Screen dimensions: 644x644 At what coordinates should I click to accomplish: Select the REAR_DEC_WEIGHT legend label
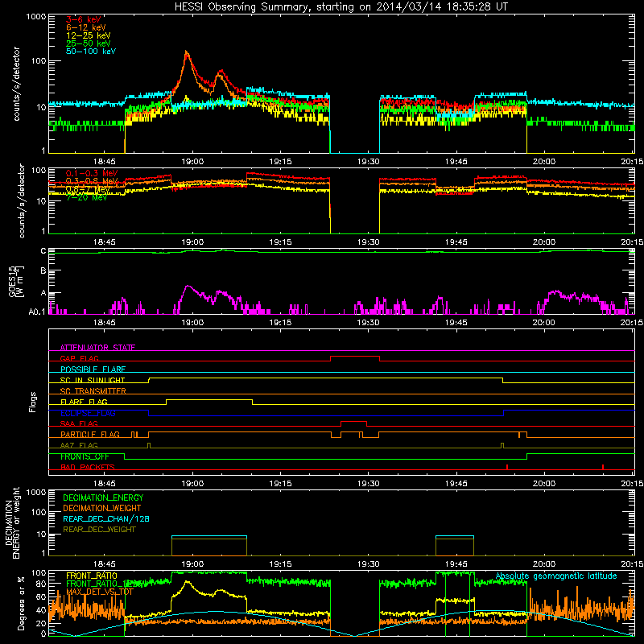tap(99, 530)
